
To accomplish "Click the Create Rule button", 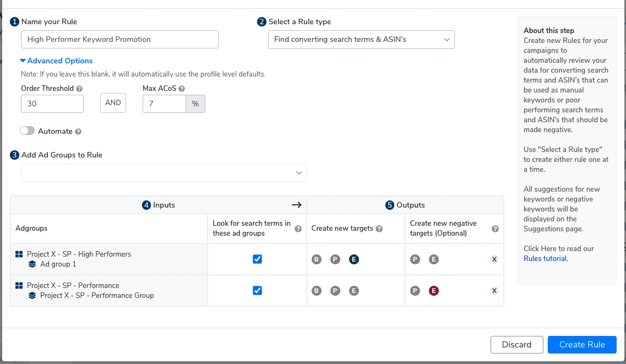I will point(582,345).
